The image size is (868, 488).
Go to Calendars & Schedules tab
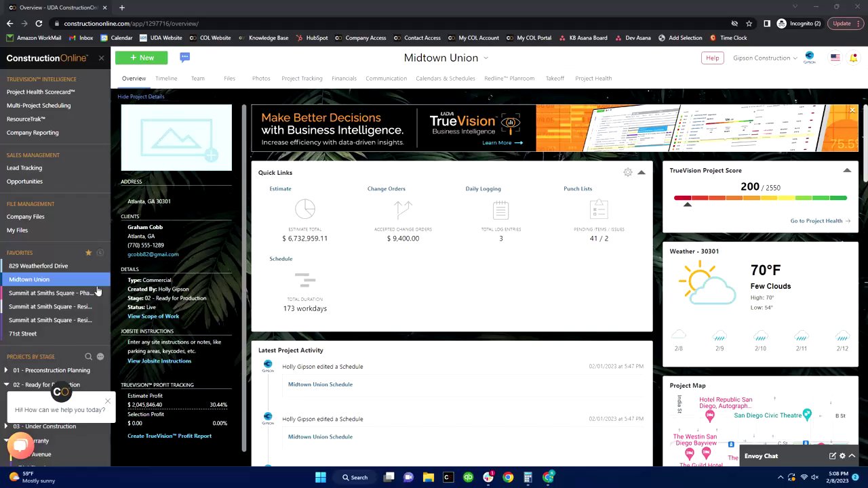(446, 79)
